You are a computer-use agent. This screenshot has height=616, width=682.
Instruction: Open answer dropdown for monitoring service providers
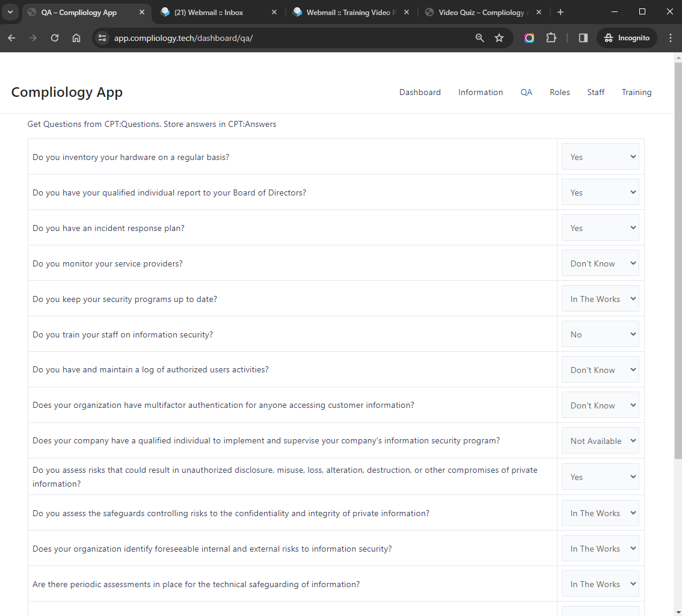click(600, 263)
